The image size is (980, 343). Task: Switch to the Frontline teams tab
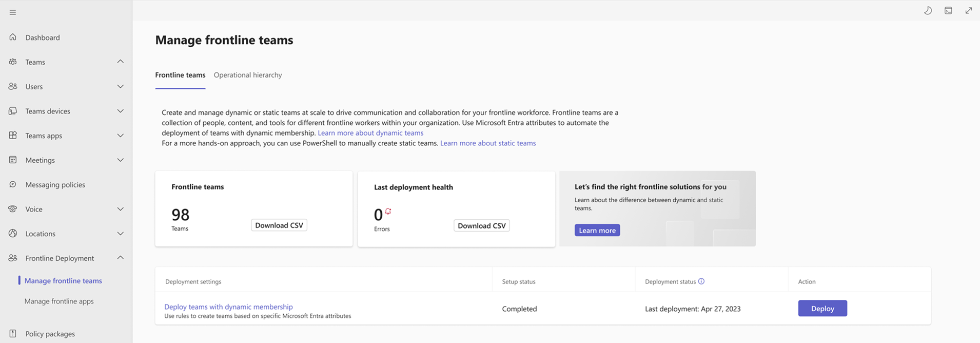coord(180,75)
